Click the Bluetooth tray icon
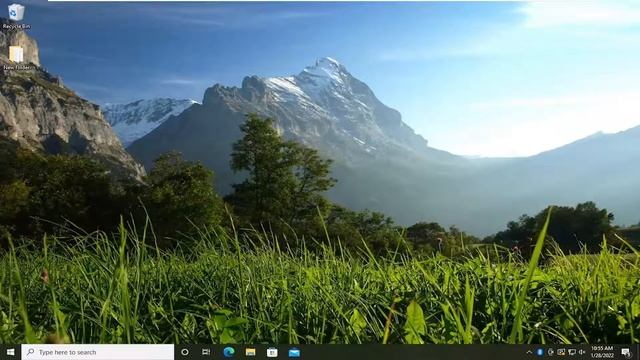 tap(540, 352)
